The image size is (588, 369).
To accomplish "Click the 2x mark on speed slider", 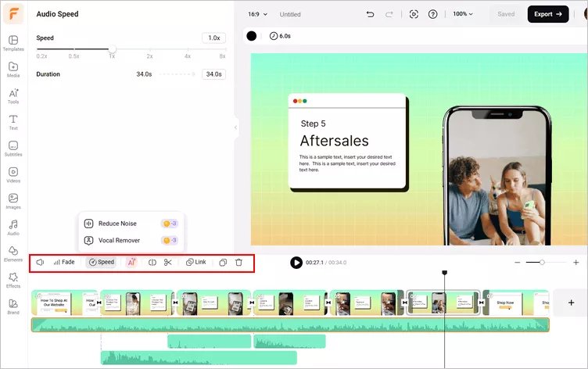I will (149, 56).
